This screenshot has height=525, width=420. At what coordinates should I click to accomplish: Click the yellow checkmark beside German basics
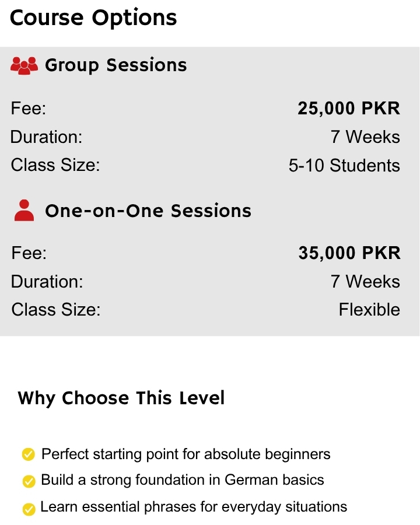pyautogui.click(x=29, y=481)
